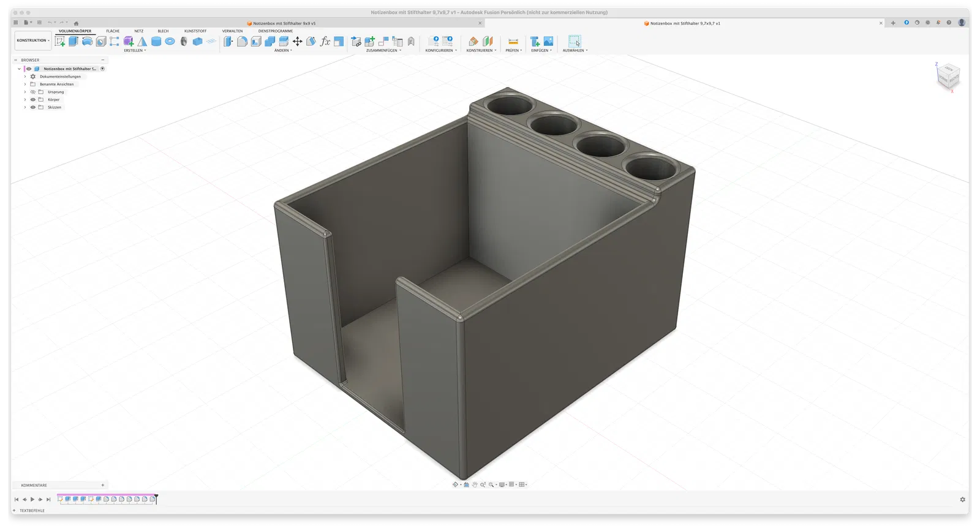The width and height of the screenshot is (980, 528).
Task: Go to the Home view icon
Action: coord(76,23)
